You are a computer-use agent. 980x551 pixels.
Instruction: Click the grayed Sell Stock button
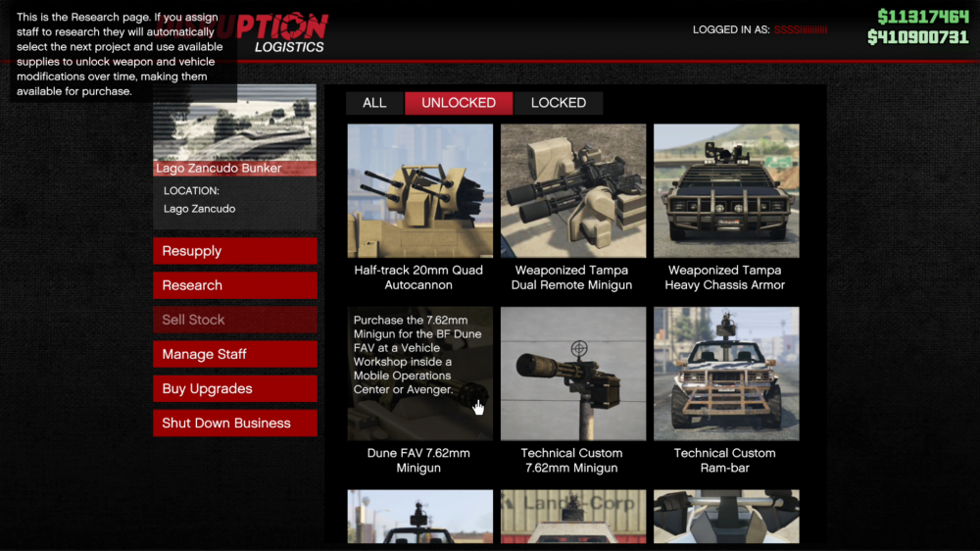[x=235, y=320]
